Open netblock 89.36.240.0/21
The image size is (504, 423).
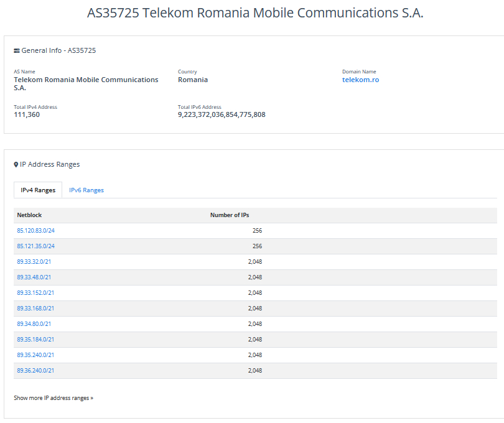35,371
